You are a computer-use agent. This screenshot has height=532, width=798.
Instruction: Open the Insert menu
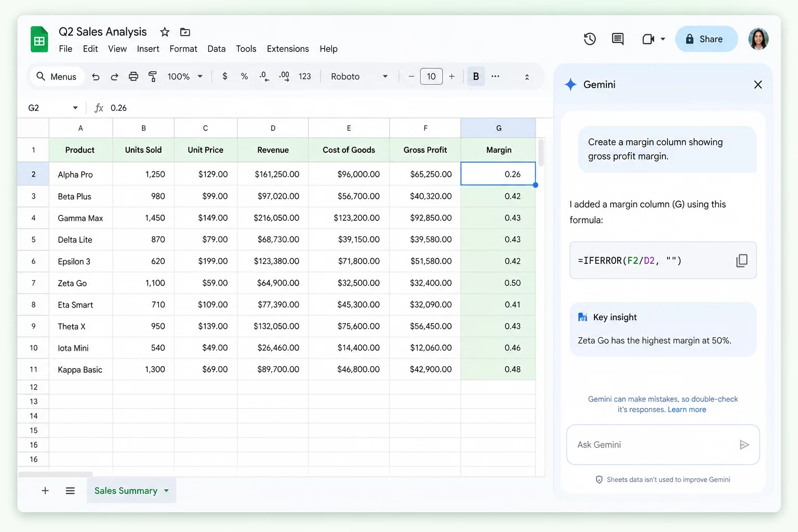[148, 49]
